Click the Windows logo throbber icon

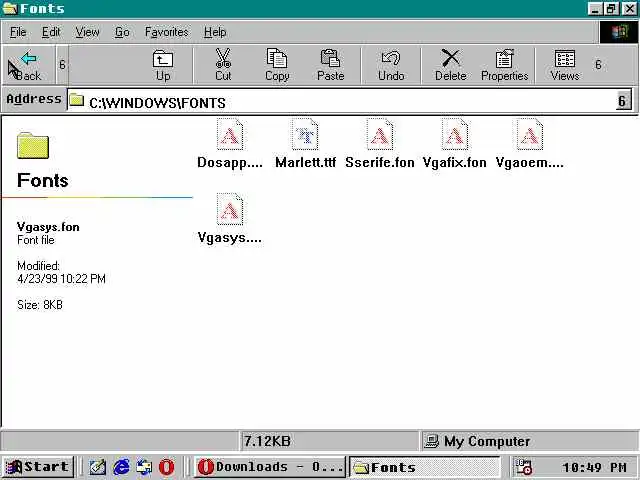click(619, 32)
